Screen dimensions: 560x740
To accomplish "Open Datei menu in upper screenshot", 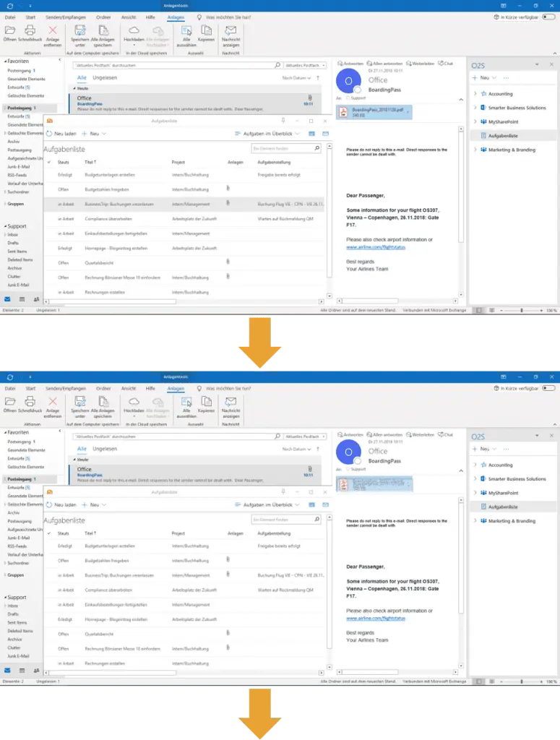I will pyautogui.click(x=10, y=17).
